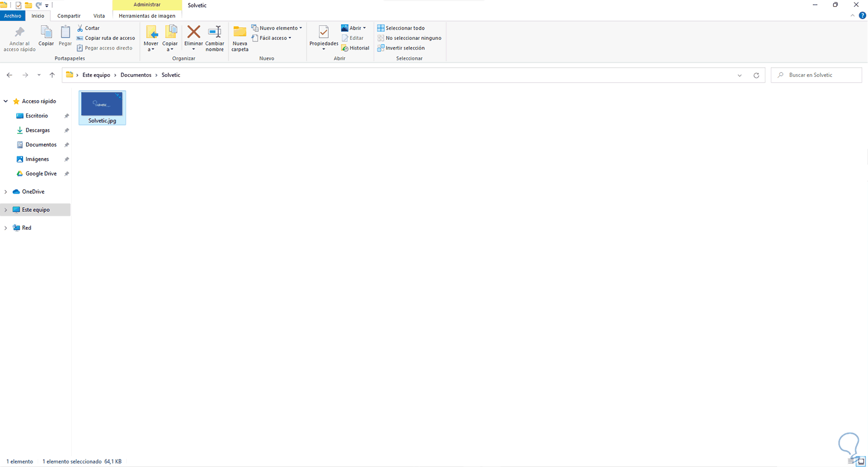Click the Copiar icon in Portapapeles group
This screenshot has width=868, height=467.
click(x=46, y=32)
